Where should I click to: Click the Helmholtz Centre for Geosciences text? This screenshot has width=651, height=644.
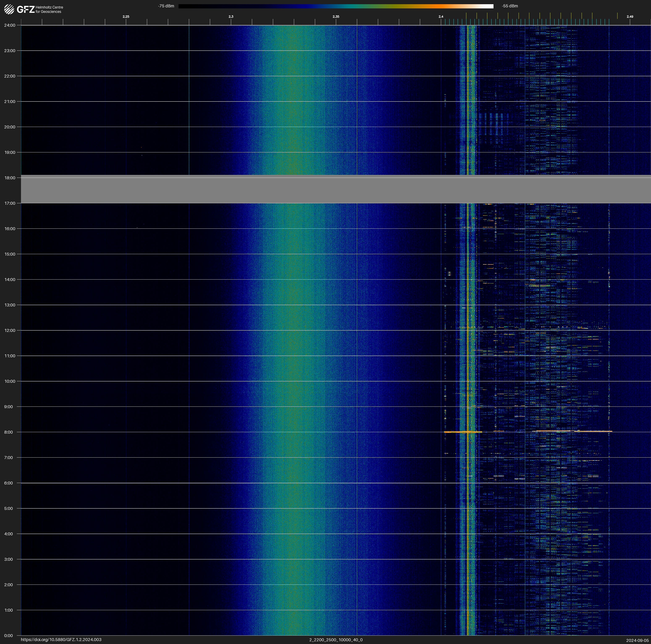click(49, 9)
